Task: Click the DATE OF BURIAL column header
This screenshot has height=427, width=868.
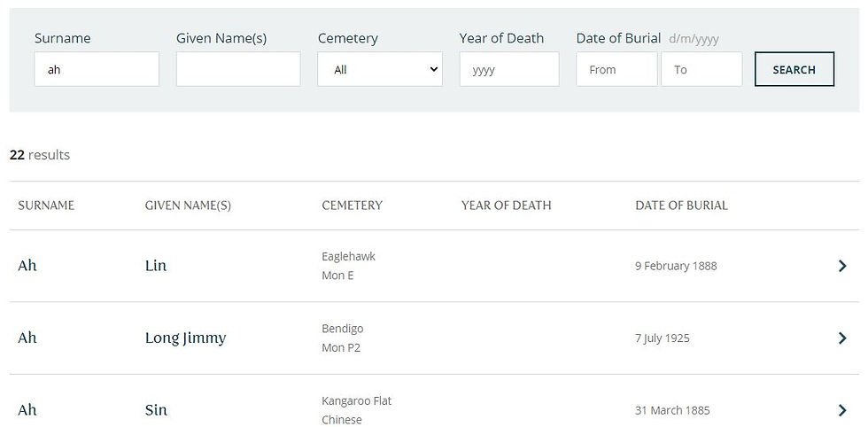Action: coord(681,206)
